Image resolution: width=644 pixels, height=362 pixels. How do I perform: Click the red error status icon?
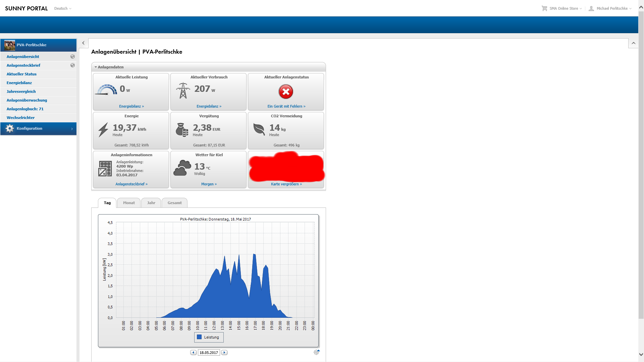[x=286, y=92]
